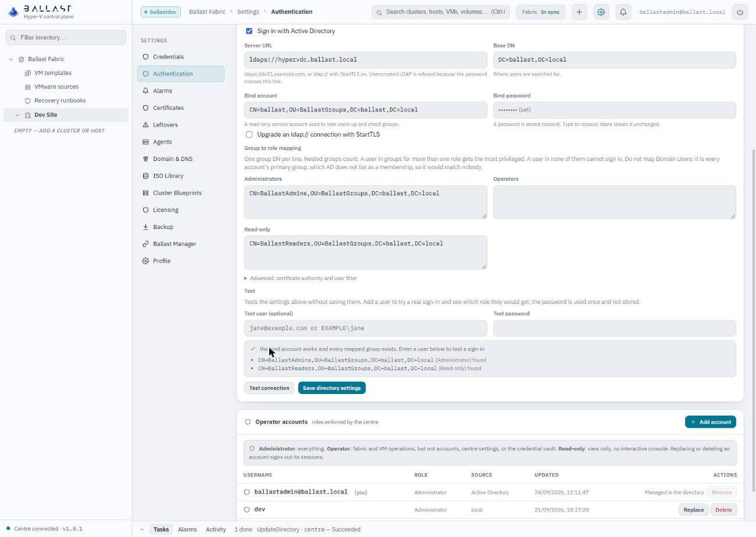Click the Leftovers warning triangle icon
Image resolution: width=756 pixels, height=537 pixels.
tap(145, 125)
